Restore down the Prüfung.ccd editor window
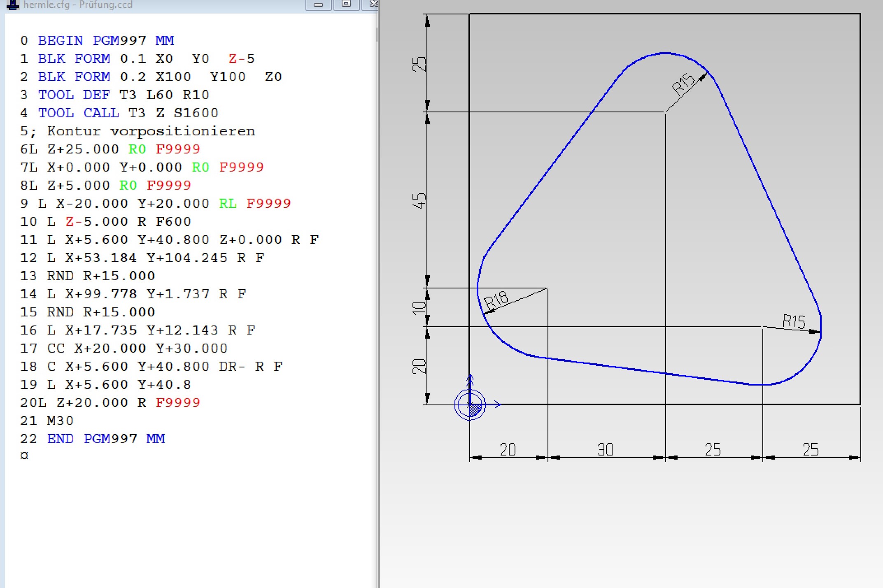 346,4
